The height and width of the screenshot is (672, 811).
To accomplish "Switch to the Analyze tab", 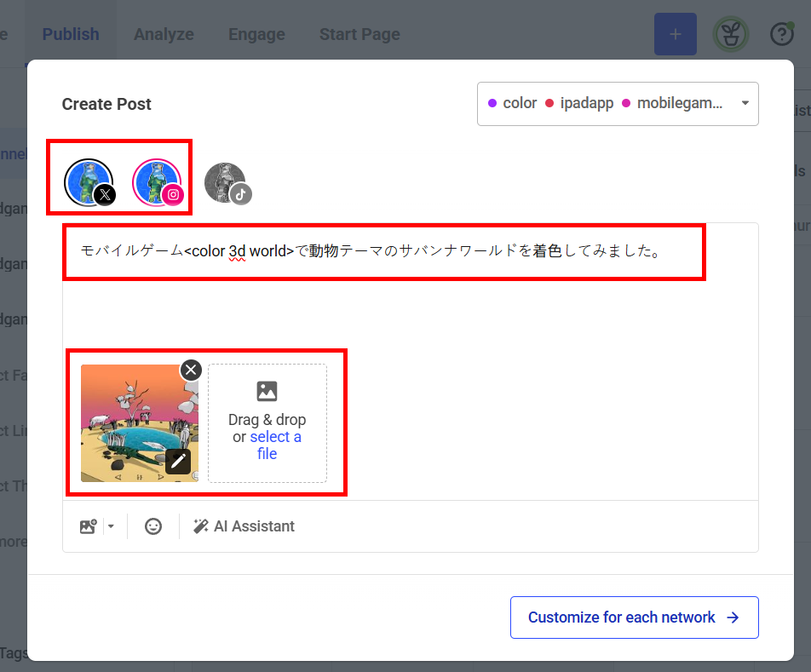I will click(x=164, y=34).
